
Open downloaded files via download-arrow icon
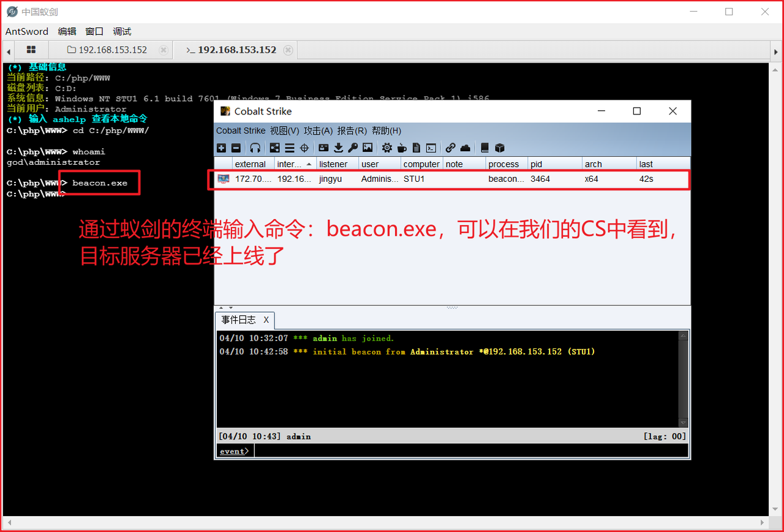(x=338, y=148)
